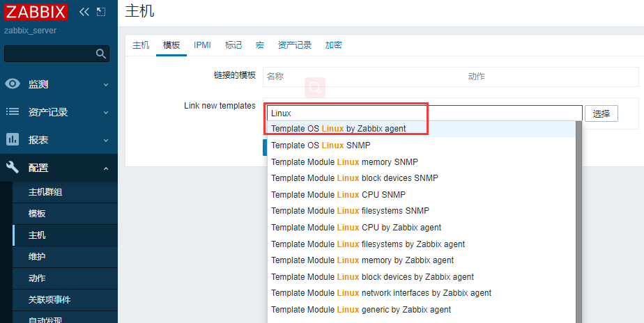644x323 pixels.
Task: Open 主机群组 in configuration menu
Action: 65,192
